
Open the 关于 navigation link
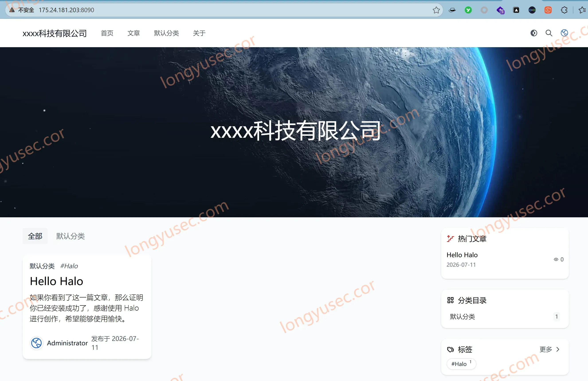point(199,33)
